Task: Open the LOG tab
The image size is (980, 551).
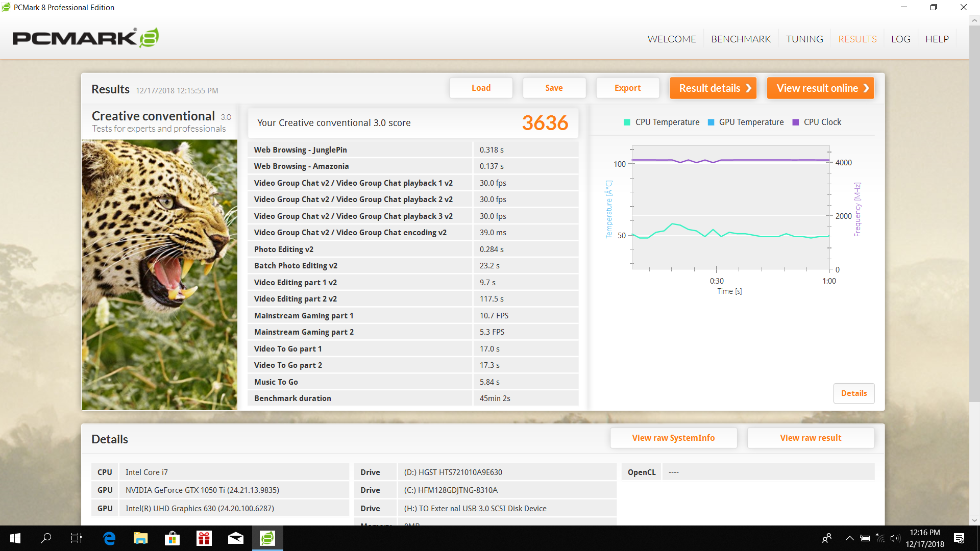Action: tap(901, 39)
